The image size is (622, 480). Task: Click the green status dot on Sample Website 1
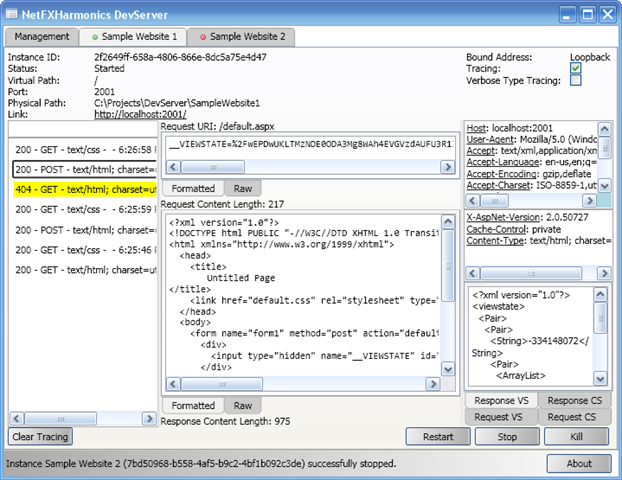pos(95,37)
